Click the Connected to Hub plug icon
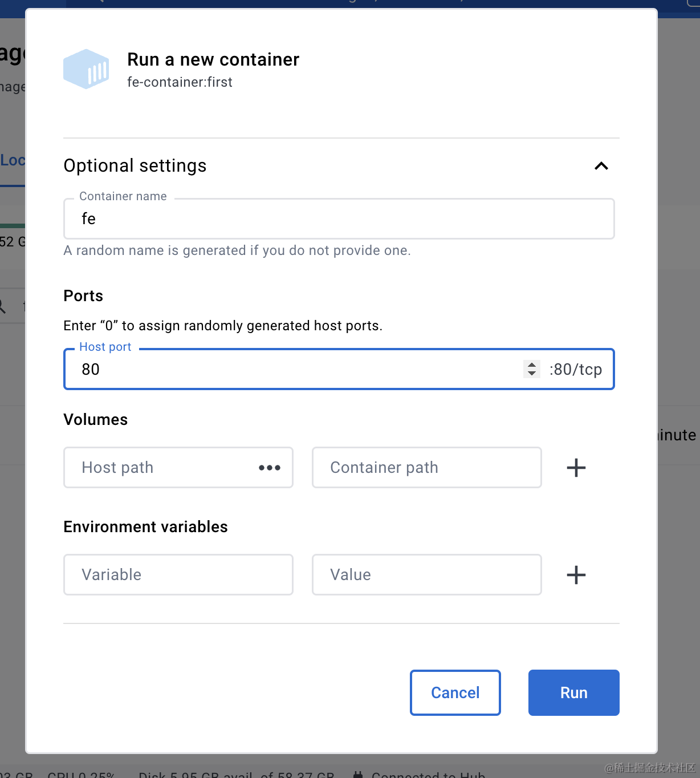The height and width of the screenshot is (778, 700). [358, 775]
